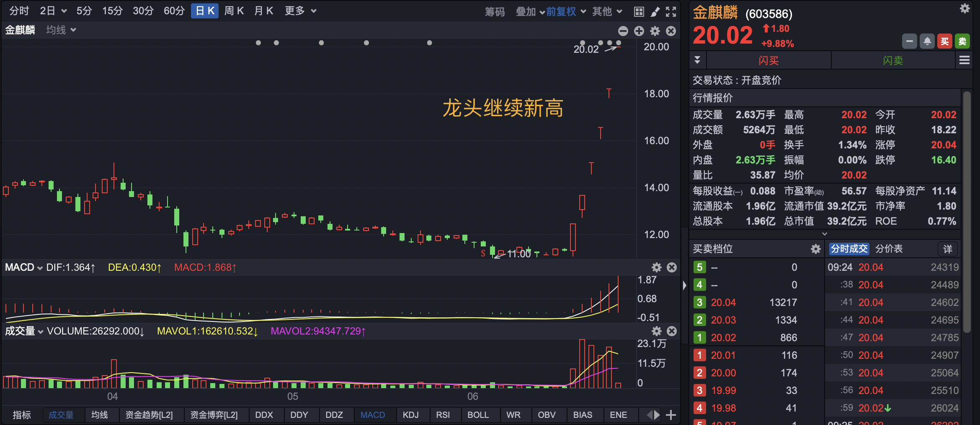Select the 资金趋势[L2] indicator tab
Image resolution: width=980 pixels, height=425 pixels.
point(149,415)
